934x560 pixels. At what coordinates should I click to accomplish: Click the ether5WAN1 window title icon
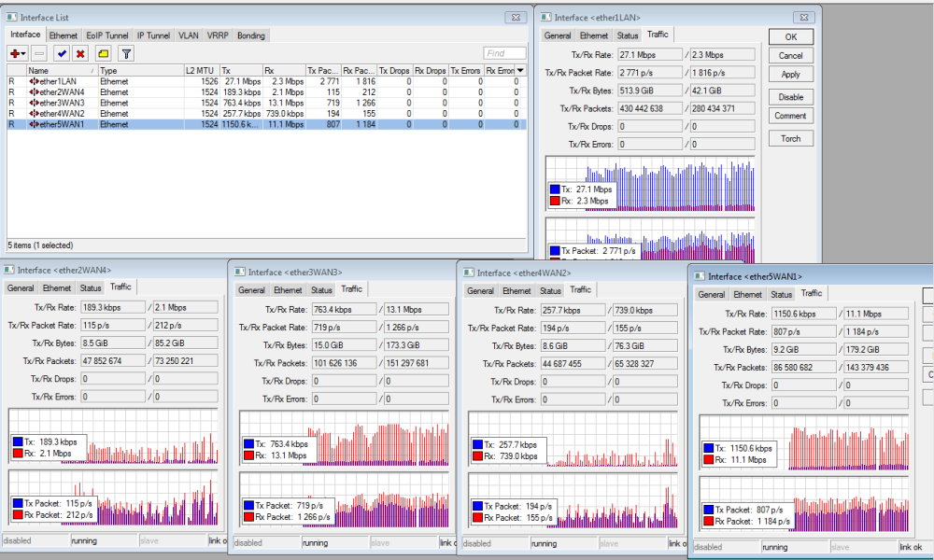pyautogui.click(x=700, y=276)
